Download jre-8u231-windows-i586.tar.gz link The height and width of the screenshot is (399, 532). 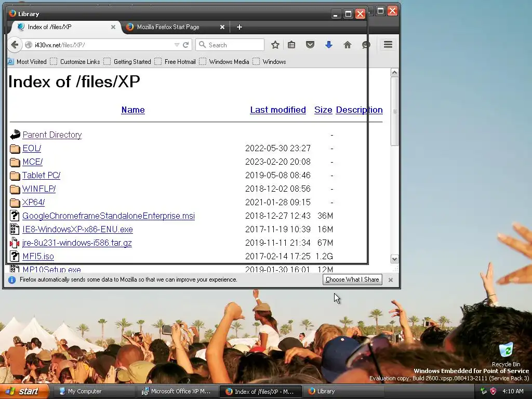pos(77,243)
